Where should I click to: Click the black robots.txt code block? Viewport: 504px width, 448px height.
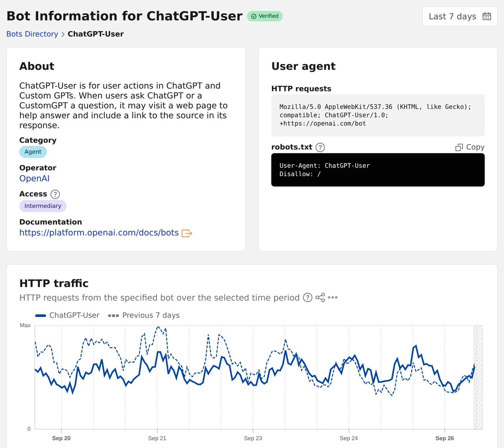(378, 170)
